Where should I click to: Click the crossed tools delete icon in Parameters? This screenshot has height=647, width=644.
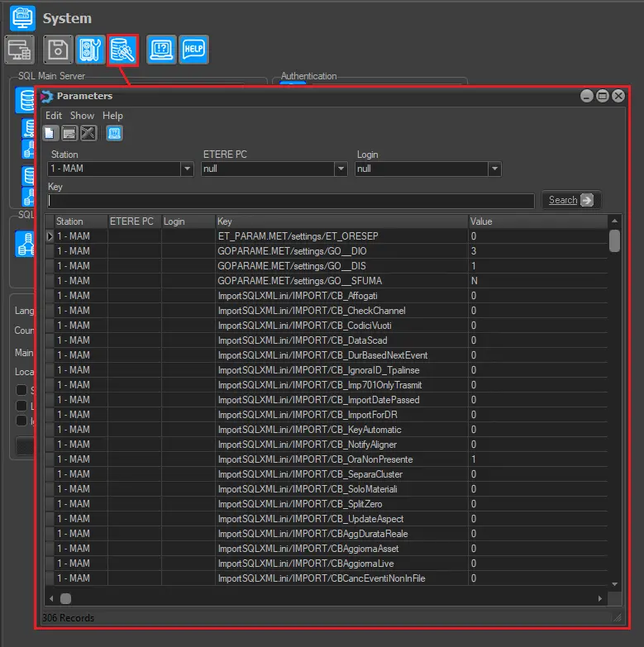click(88, 133)
